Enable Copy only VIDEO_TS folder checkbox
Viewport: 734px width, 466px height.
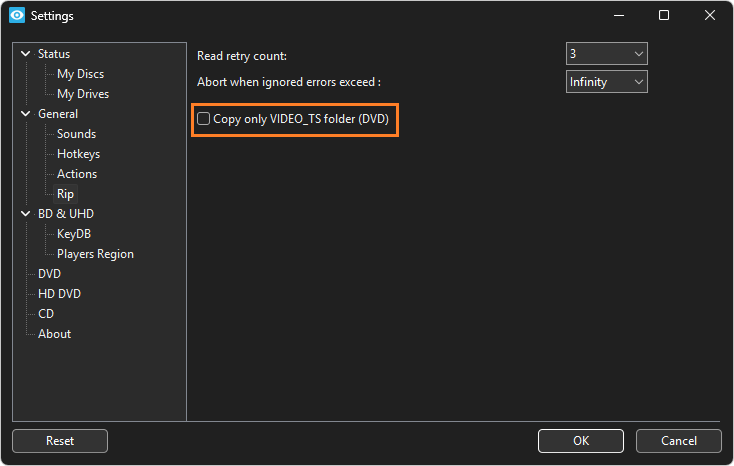(x=203, y=118)
